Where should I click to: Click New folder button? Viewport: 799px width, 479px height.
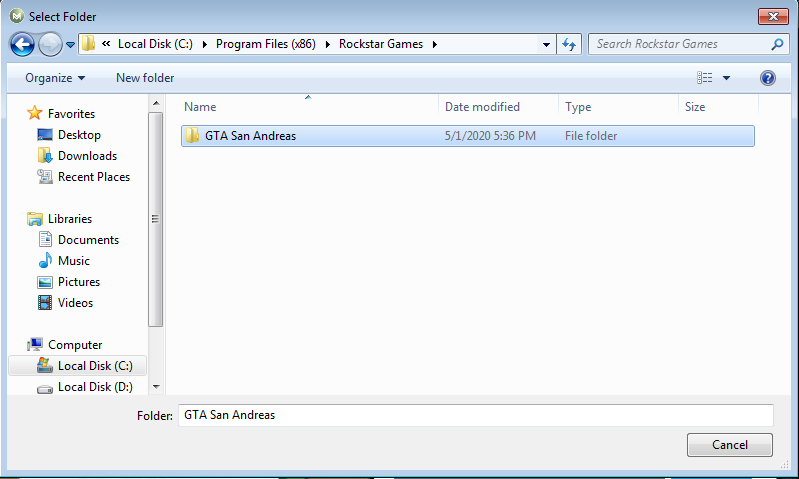(145, 78)
